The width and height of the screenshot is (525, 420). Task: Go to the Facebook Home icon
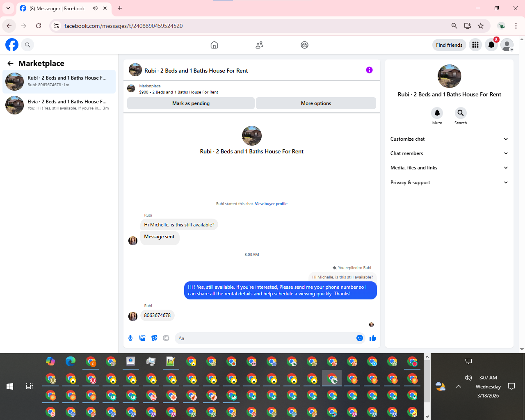coord(214,45)
